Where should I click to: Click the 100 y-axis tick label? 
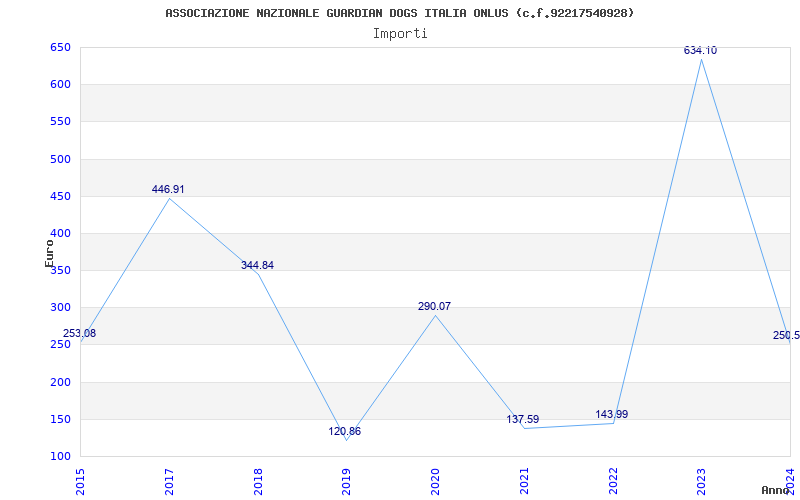(60, 457)
